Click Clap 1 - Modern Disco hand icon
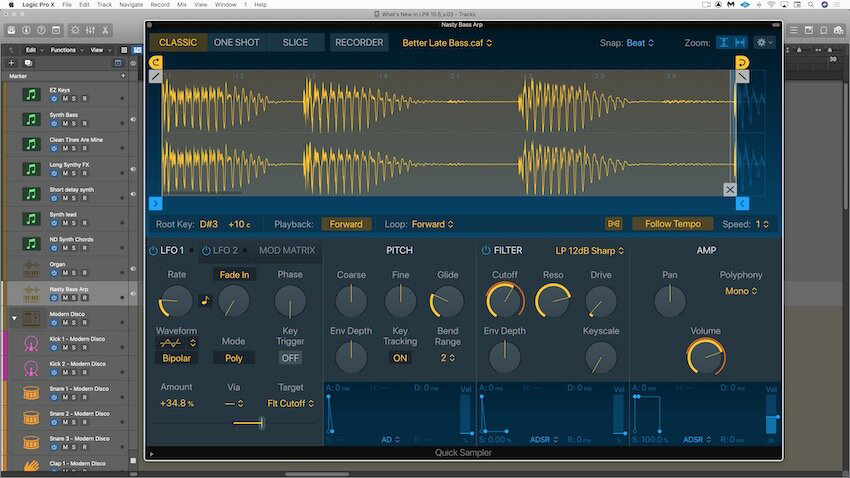This screenshot has width=850, height=478. [x=31, y=465]
